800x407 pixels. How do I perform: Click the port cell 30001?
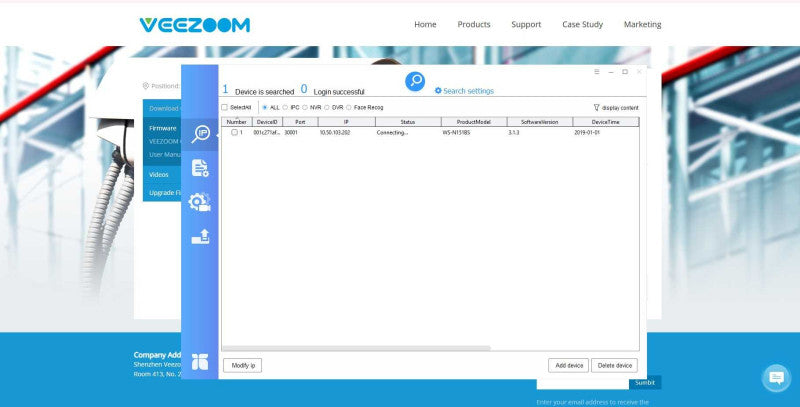coord(291,133)
